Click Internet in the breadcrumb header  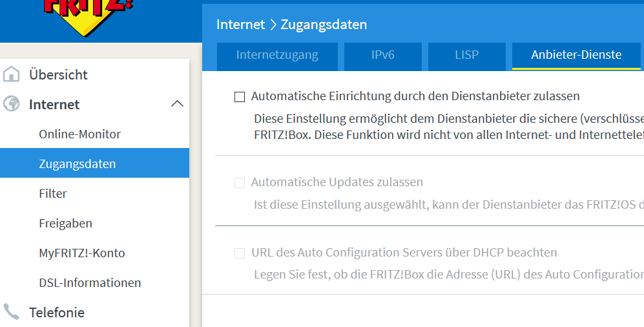(x=240, y=25)
